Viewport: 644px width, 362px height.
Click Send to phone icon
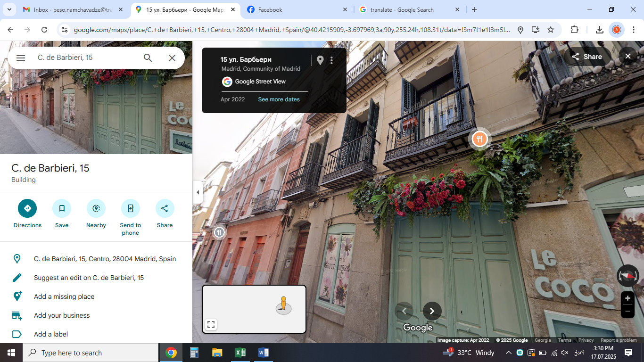pos(131,208)
